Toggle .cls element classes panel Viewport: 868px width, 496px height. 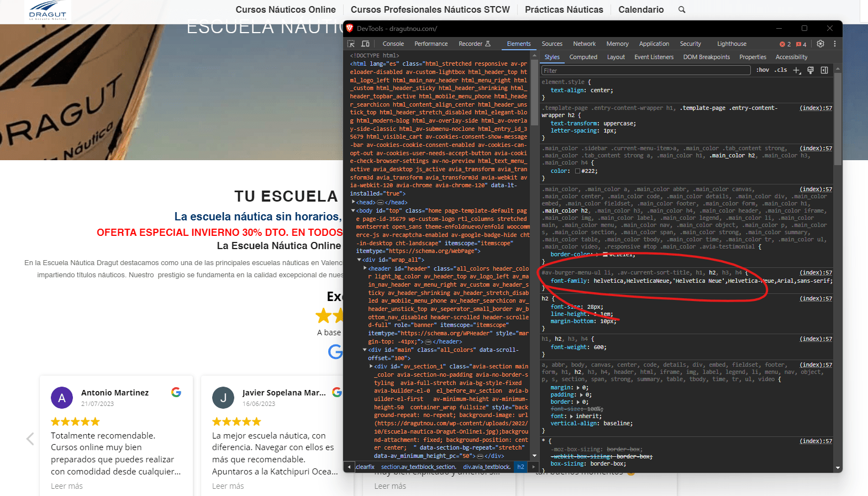[x=781, y=70]
